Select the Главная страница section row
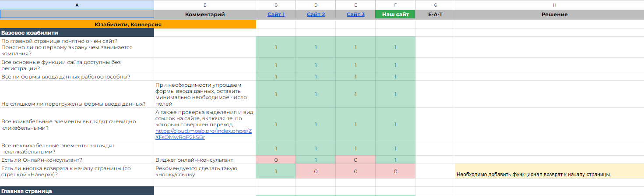Image resolution: width=644 pixels, height=196 pixels. 77,191
